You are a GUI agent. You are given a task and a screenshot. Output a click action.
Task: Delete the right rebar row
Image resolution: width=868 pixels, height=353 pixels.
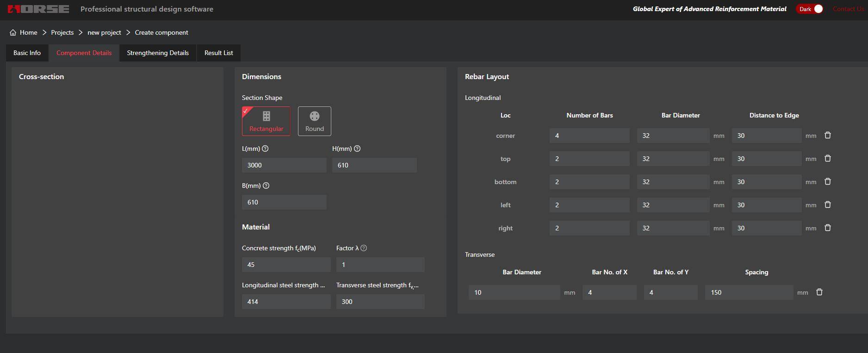pyautogui.click(x=828, y=228)
